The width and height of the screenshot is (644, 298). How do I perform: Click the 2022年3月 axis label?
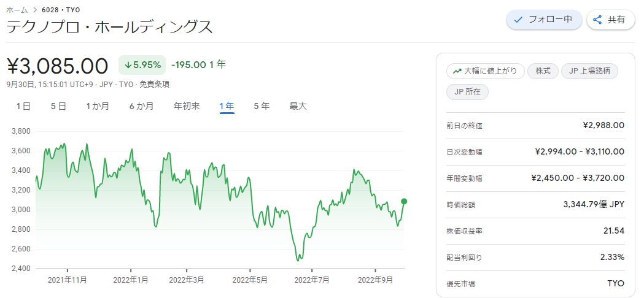(186, 280)
